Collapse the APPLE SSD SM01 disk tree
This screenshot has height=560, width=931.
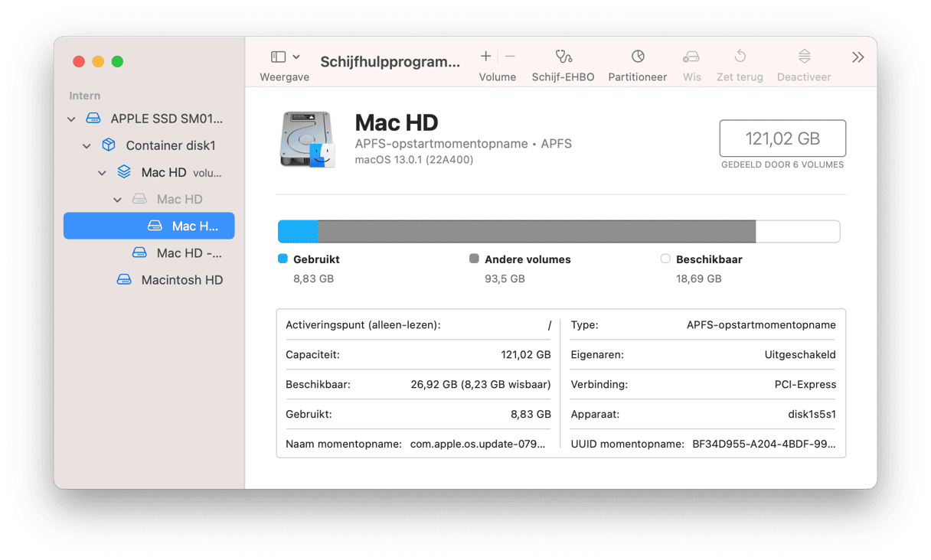coord(71,119)
